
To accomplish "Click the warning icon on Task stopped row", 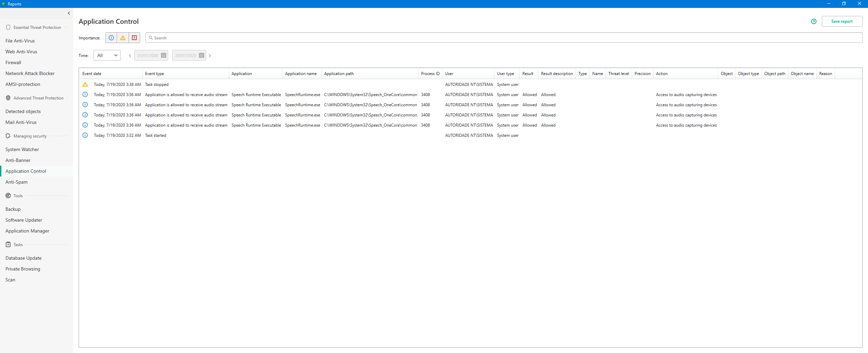I will 85,85.
